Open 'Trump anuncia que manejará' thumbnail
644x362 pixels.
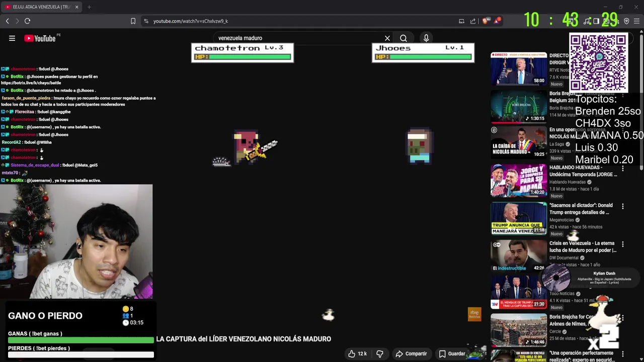(519, 218)
